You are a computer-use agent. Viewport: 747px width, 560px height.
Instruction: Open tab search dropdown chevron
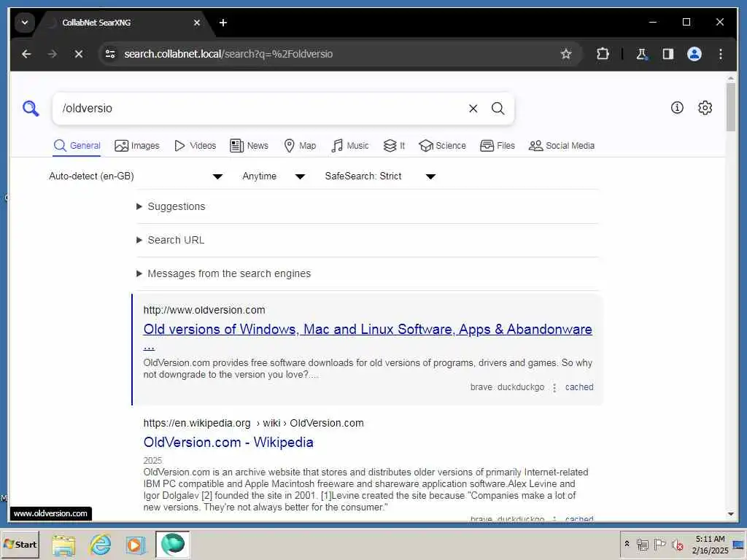click(x=25, y=23)
